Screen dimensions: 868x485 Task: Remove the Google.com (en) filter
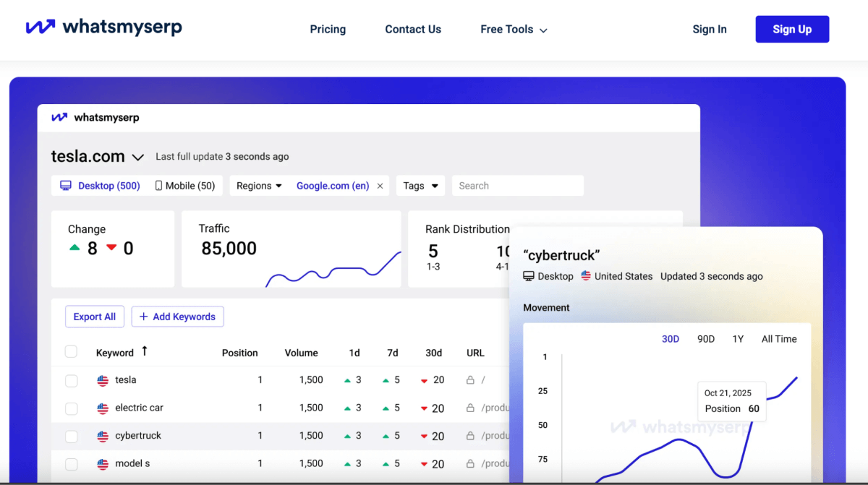tap(380, 186)
